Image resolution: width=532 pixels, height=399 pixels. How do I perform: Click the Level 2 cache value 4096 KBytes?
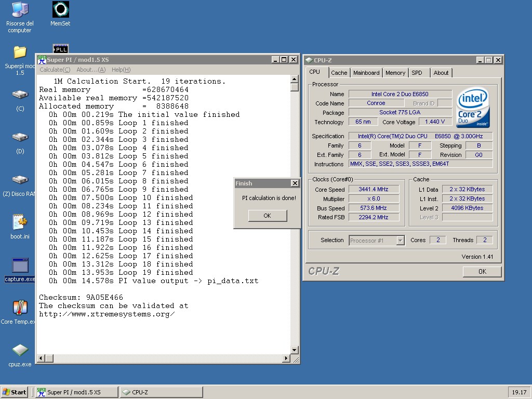[x=467, y=208]
